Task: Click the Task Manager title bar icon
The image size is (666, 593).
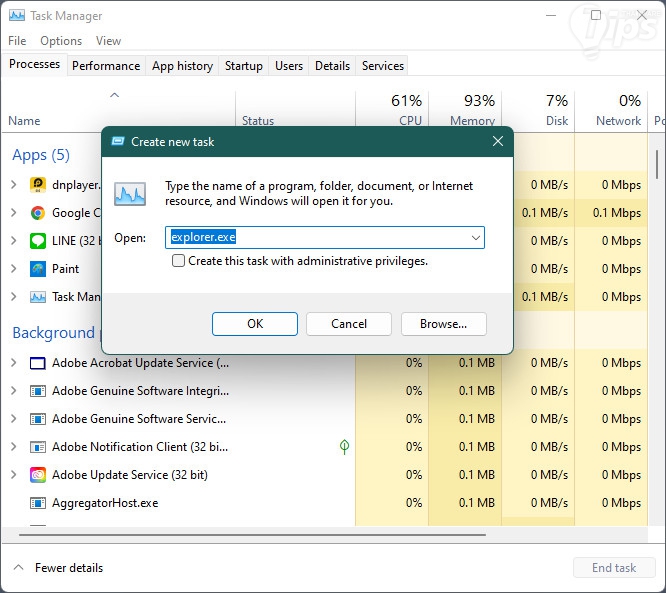Action: tap(17, 16)
